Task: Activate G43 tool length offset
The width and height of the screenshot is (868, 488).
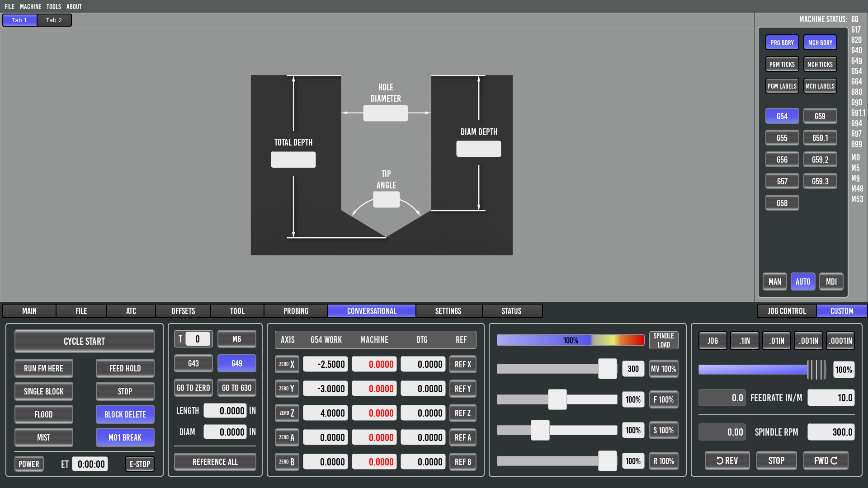Action: click(x=193, y=363)
